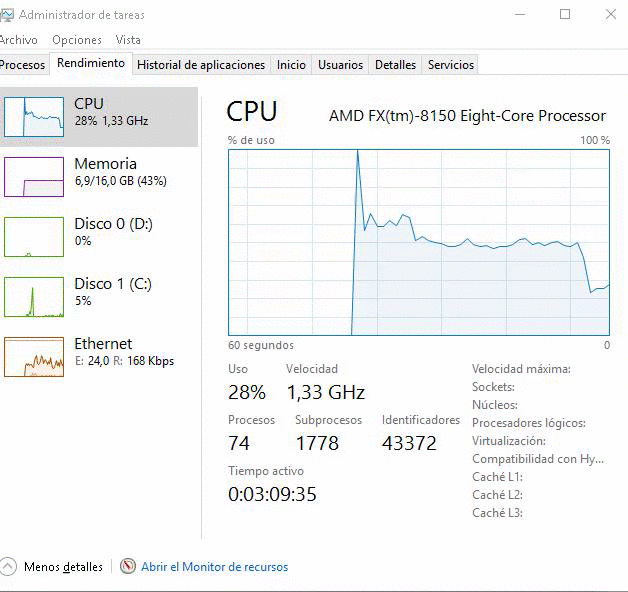This screenshot has height=592, width=628.
Task: Select the Ethernet network graph thumbnail
Action: pos(34,356)
